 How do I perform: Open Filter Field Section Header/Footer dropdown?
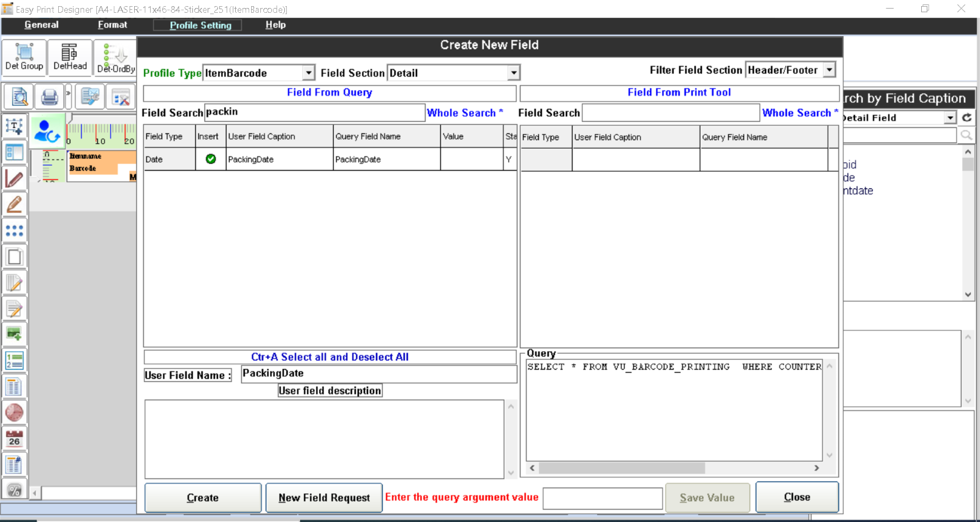coord(829,70)
